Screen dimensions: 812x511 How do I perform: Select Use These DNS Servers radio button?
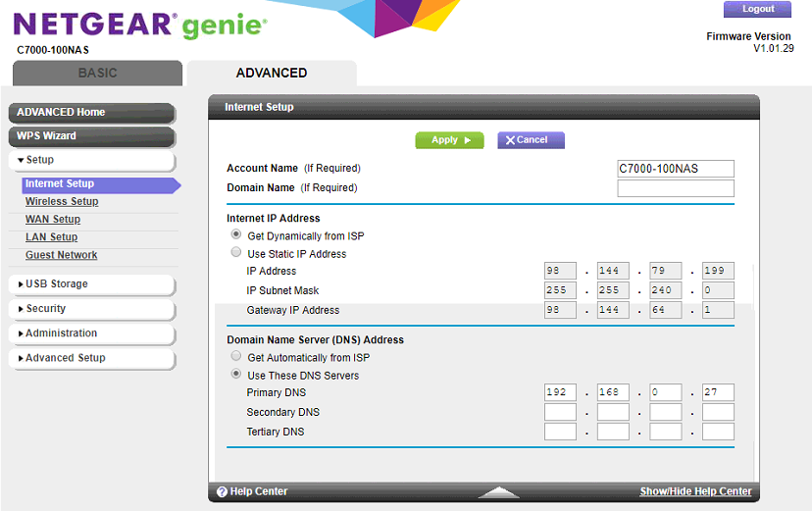point(235,375)
